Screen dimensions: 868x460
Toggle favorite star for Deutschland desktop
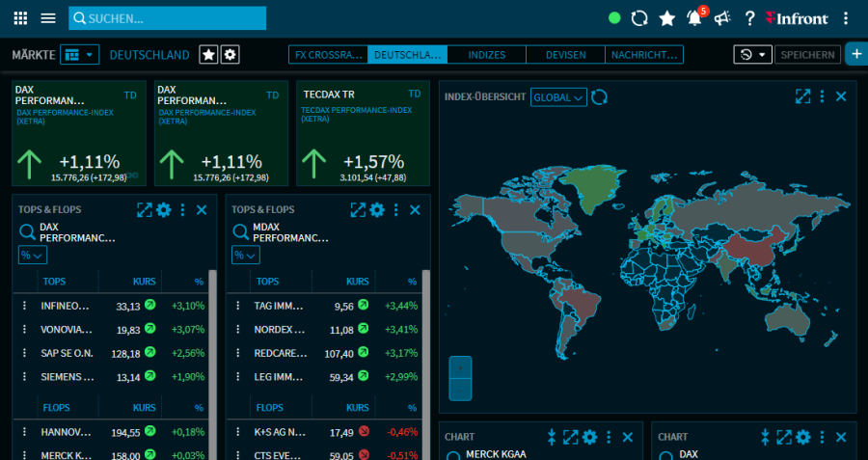click(208, 55)
